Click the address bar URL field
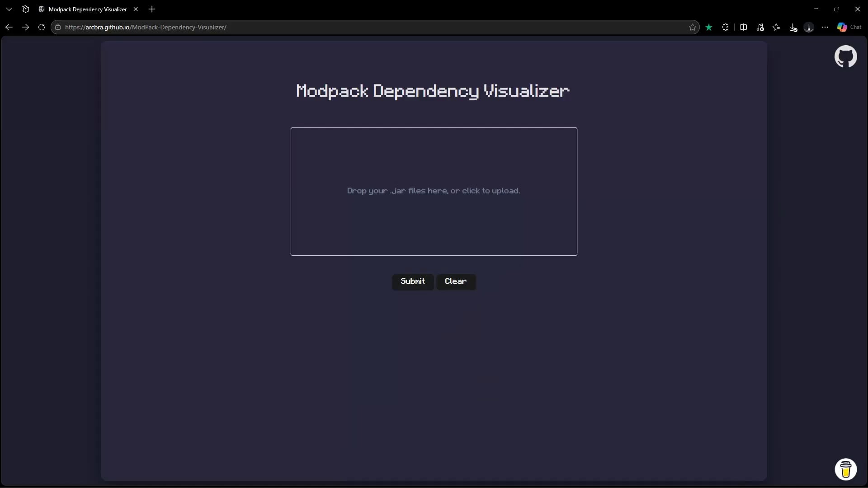 point(362,27)
